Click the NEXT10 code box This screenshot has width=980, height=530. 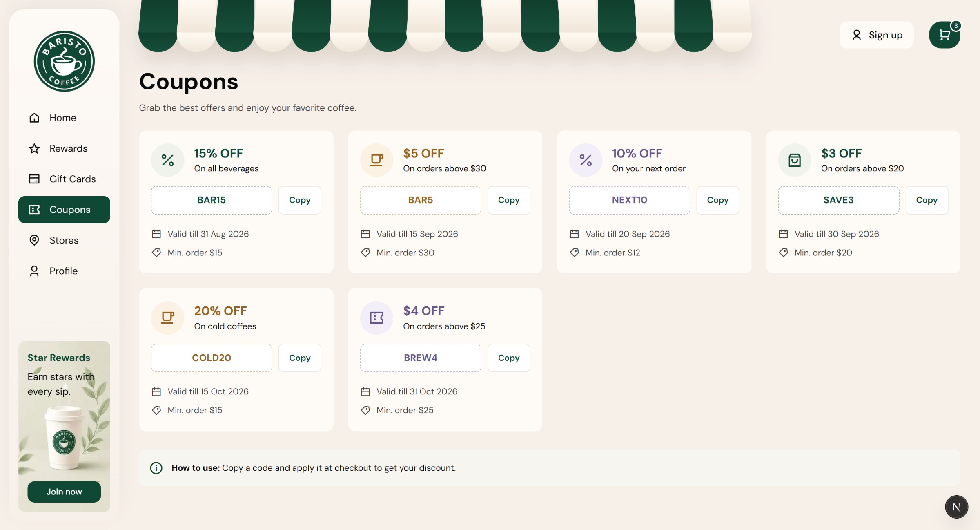(x=630, y=200)
